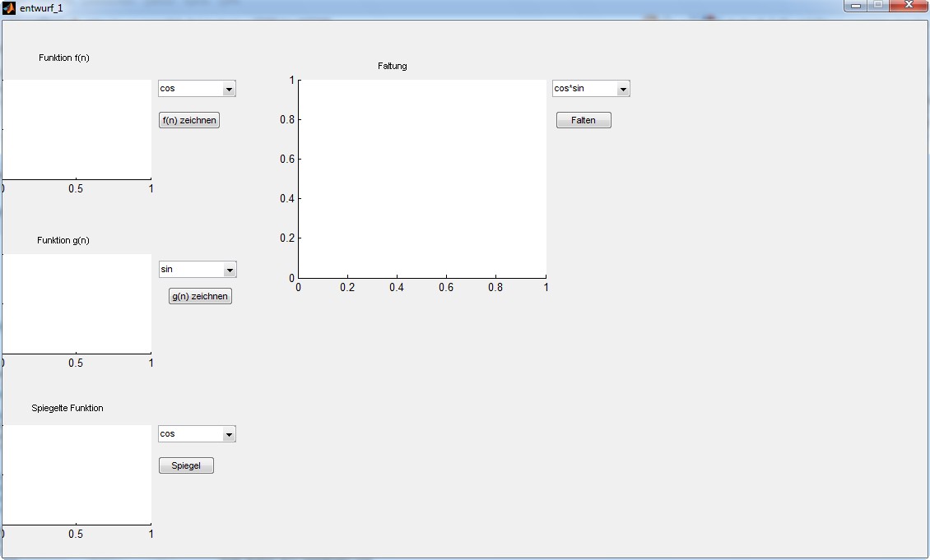Click inside the Funktion f(n) axes

[x=77, y=129]
